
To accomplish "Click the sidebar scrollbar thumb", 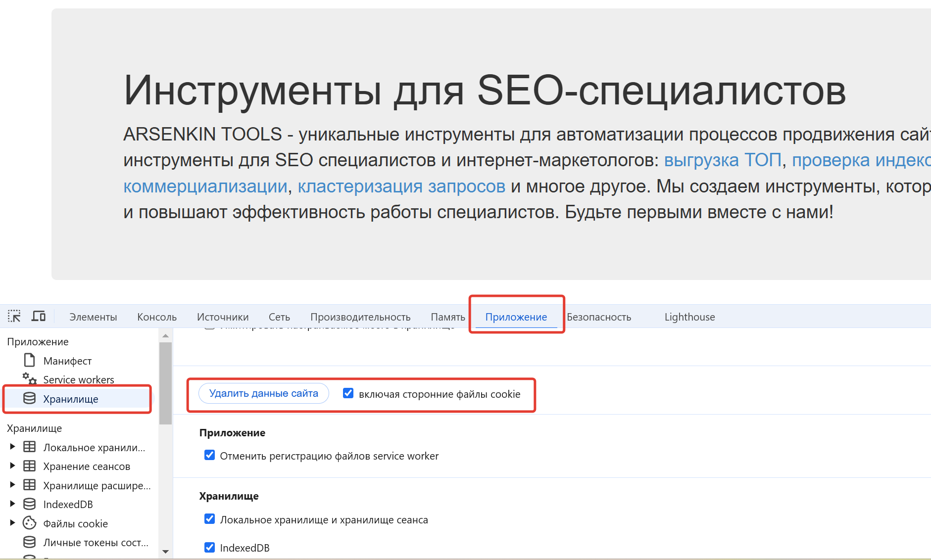I will point(166,383).
